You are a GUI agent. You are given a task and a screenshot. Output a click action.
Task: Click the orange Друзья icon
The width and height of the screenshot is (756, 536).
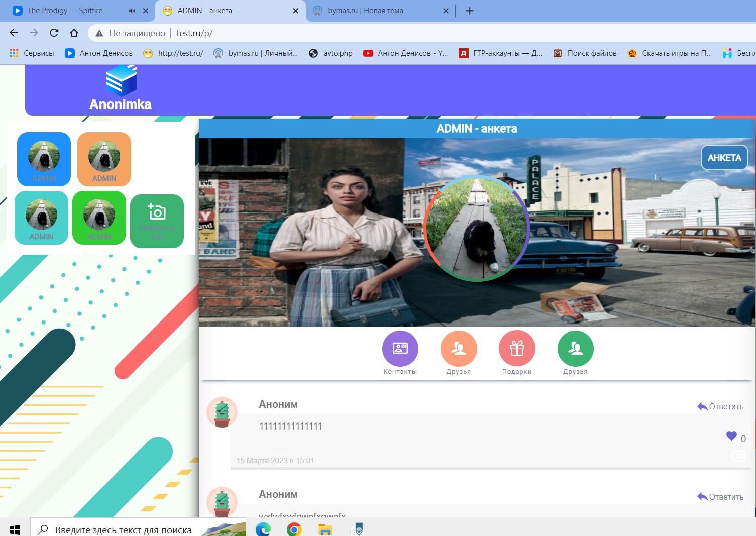point(458,349)
